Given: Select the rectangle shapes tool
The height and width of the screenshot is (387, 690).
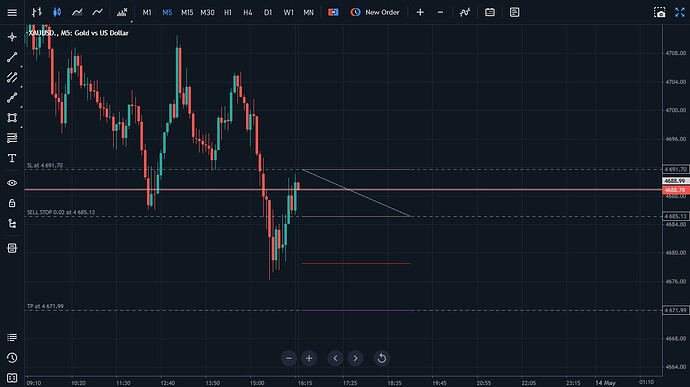Looking at the screenshot, I should (x=12, y=118).
